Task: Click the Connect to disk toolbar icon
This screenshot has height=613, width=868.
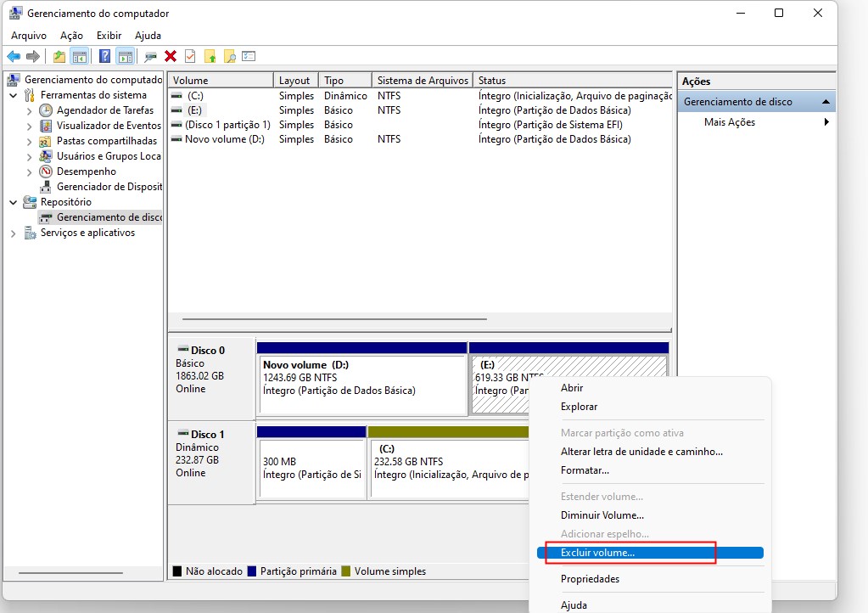Action: [150, 56]
